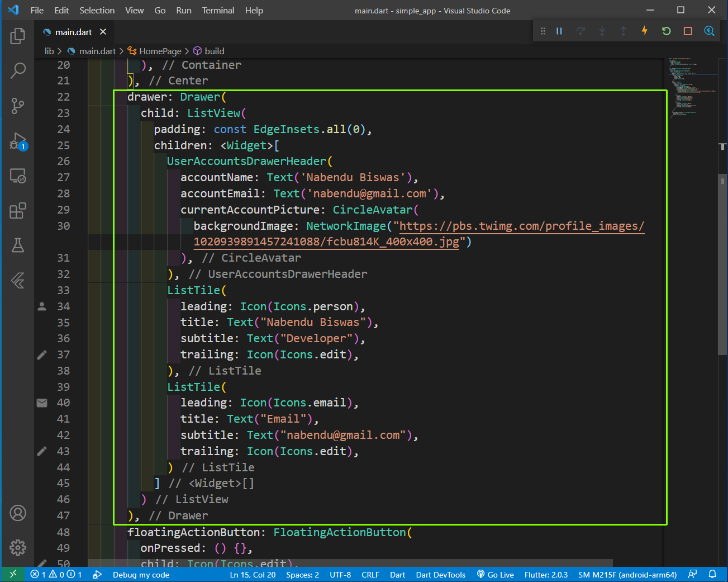The height and width of the screenshot is (582, 728).
Task: Click the debug Step Out button
Action: (x=624, y=31)
